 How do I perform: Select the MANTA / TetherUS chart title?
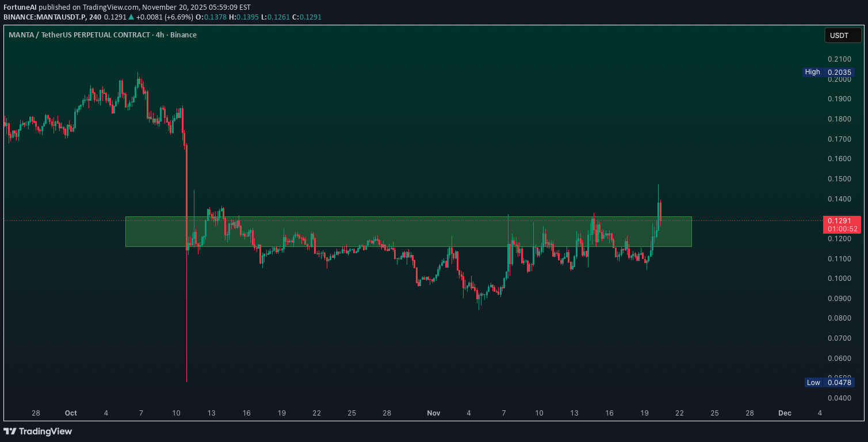[102, 35]
